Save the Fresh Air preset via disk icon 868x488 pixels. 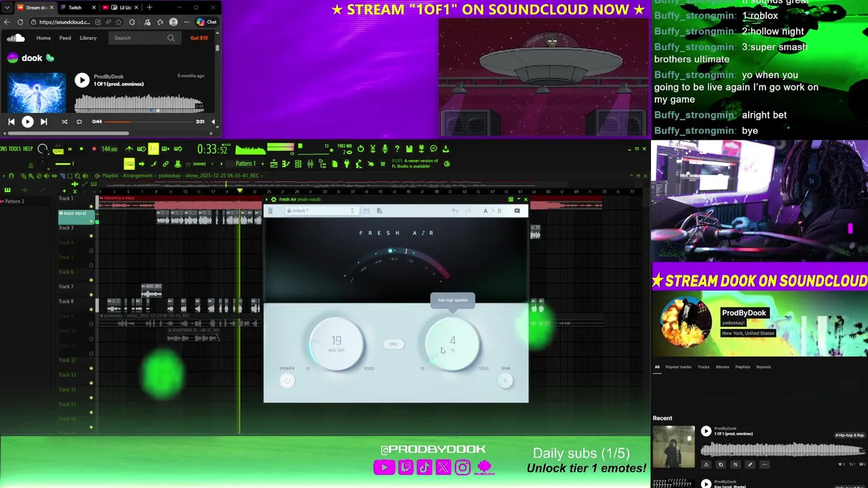366,211
